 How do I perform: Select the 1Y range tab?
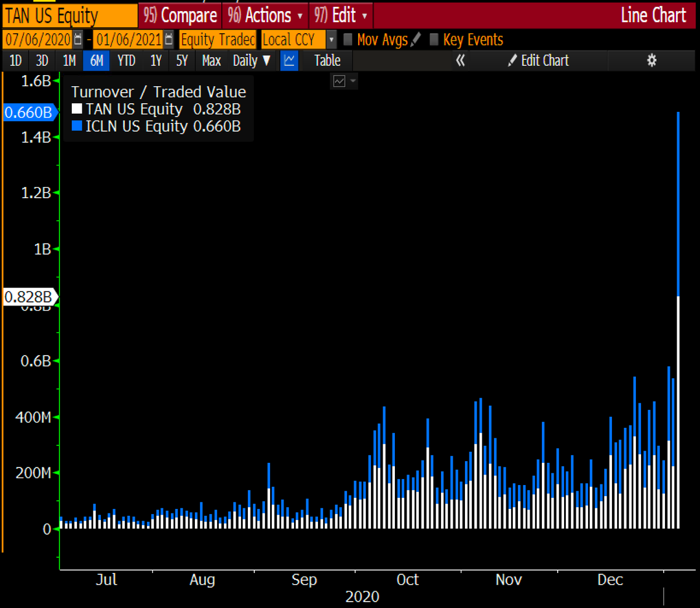tap(156, 61)
